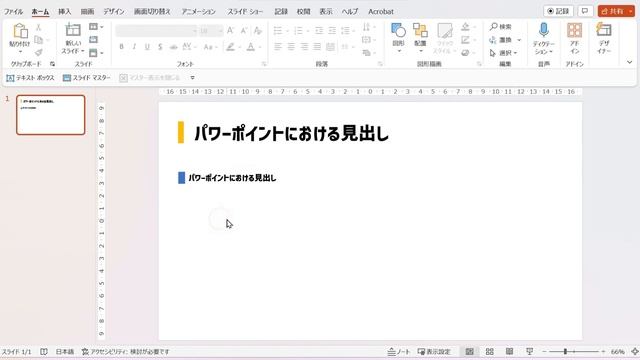
Task: Open the font size combo box
Action: (211, 31)
